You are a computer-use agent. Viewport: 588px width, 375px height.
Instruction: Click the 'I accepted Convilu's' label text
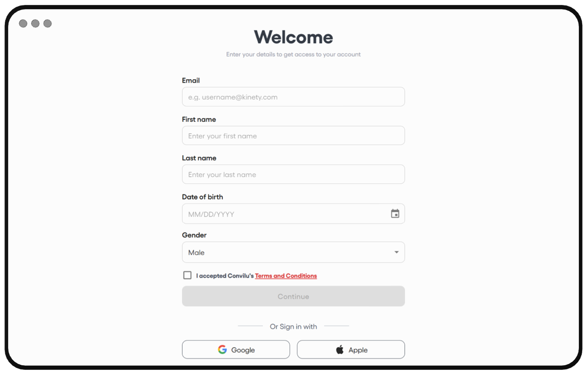tap(225, 276)
